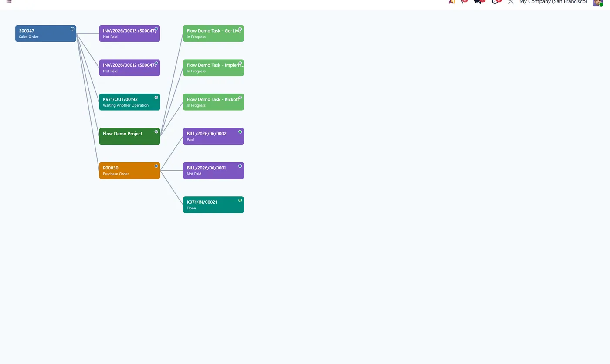The image size is (610, 364).
Task: Click the status dot on Go-Live task node
Action: tap(240, 29)
